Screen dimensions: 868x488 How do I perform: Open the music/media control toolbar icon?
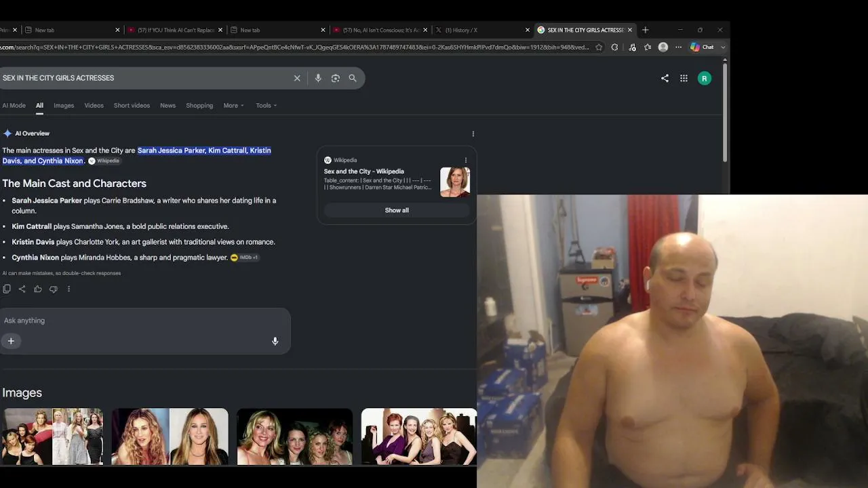[632, 47]
